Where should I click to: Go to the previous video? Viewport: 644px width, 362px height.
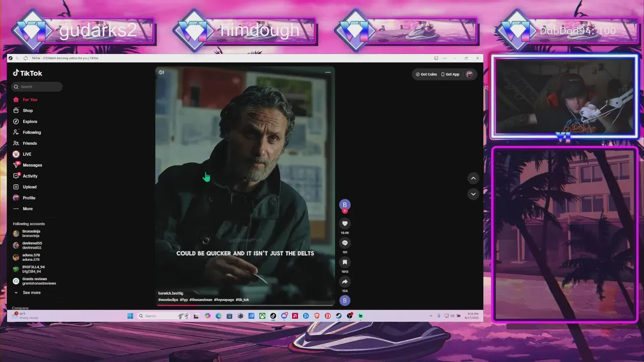click(x=473, y=178)
